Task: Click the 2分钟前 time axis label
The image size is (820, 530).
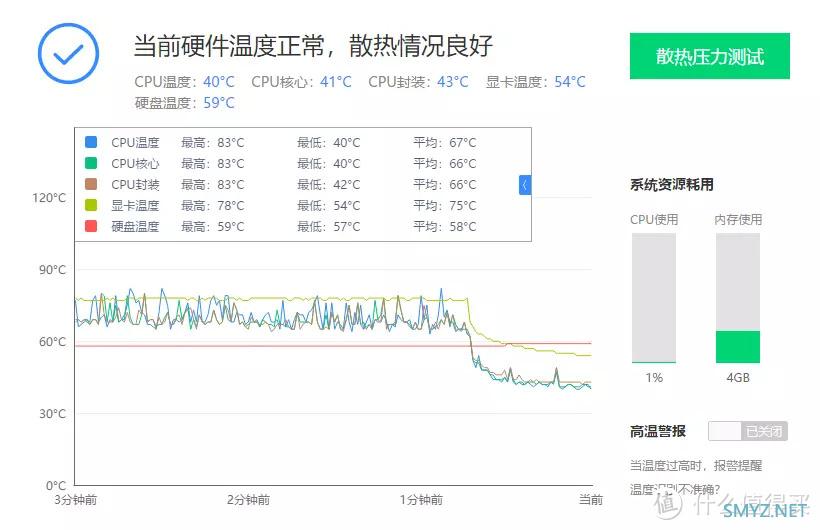Action: point(248,500)
